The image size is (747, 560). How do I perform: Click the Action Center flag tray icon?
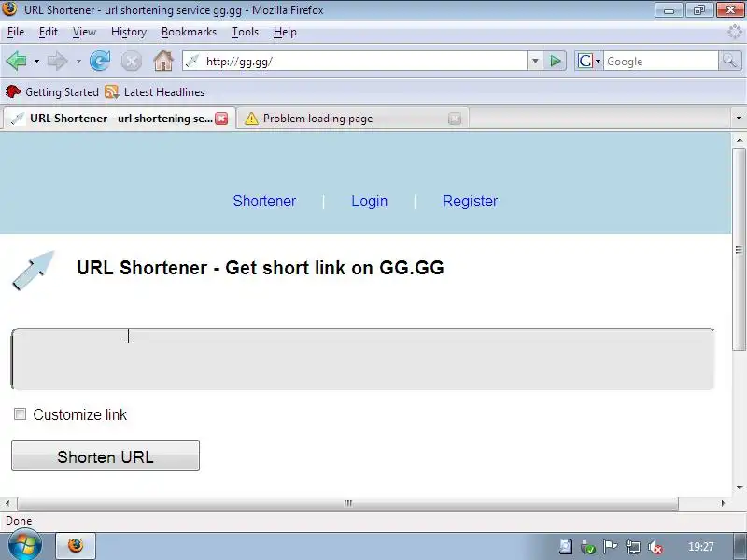tap(610, 547)
